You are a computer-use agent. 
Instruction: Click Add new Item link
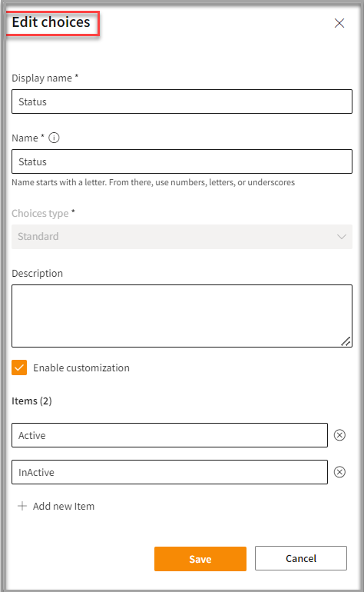64,506
